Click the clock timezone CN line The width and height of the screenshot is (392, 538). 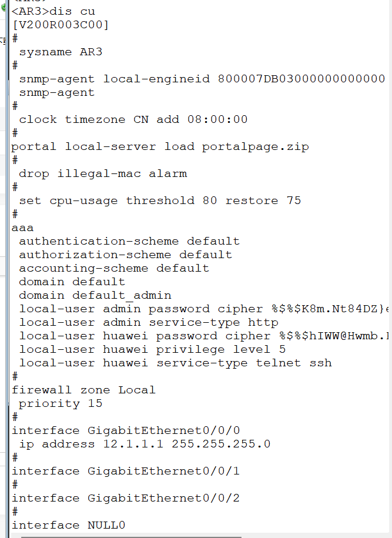click(133, 119)
